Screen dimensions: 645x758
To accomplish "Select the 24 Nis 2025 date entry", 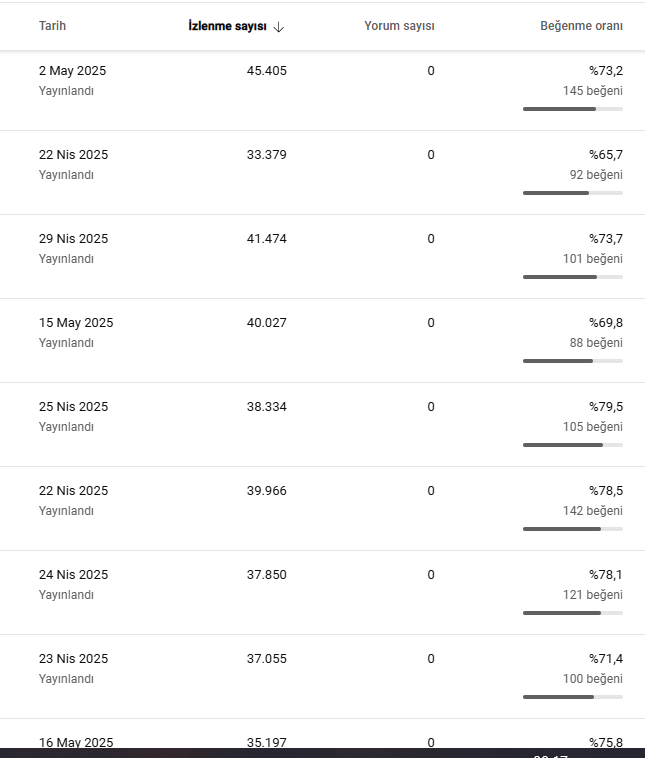I will (x=73, y=575).
